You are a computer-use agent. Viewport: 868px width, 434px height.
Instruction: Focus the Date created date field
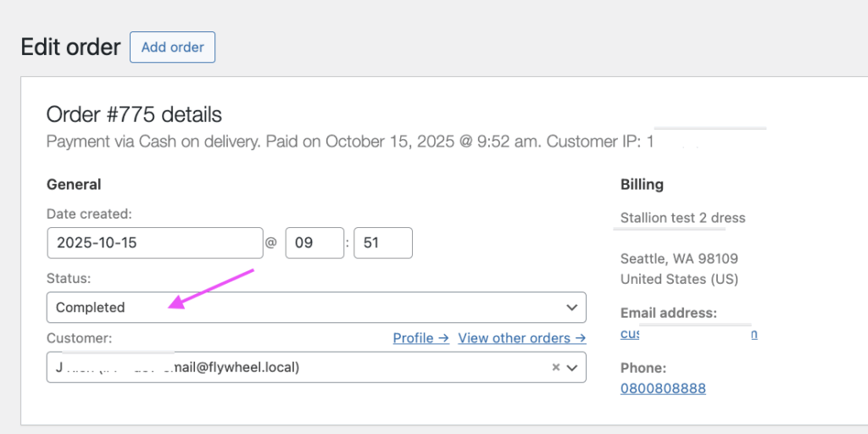pos(154,242)
